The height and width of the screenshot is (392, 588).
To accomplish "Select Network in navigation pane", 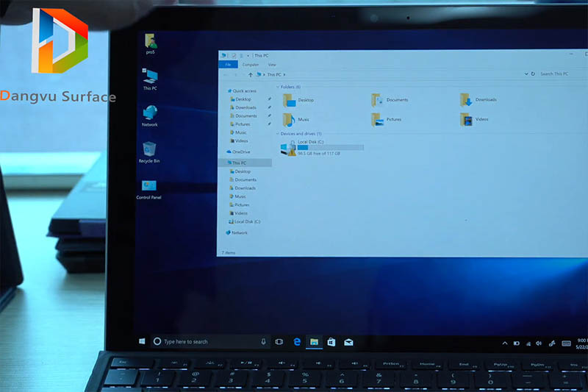I will coord(237,232).
